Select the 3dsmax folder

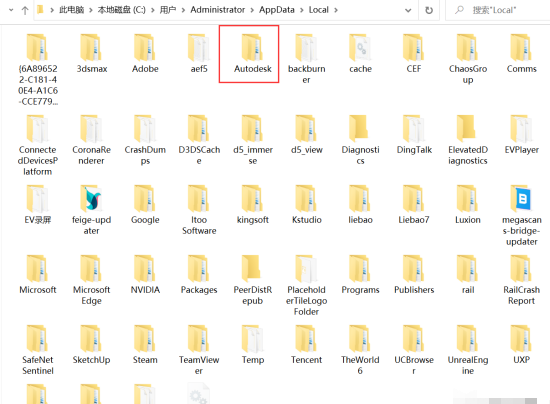(92, 54)
